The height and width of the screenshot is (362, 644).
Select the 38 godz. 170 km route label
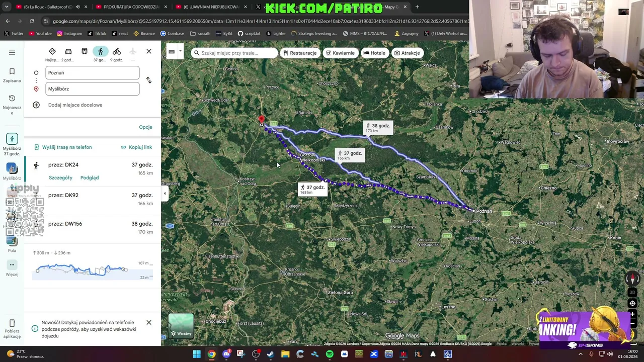click(377, 128)
